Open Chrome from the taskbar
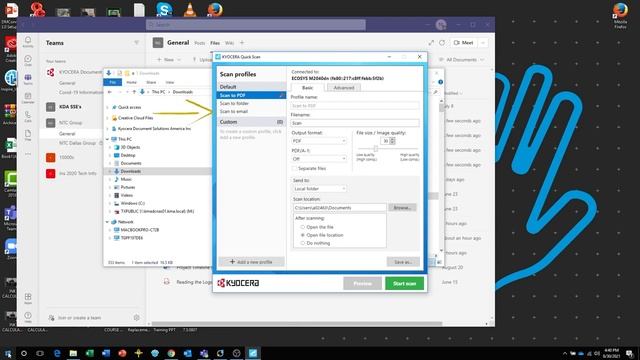The height and width of the screenshot is (360, 640). click(171, 353)
